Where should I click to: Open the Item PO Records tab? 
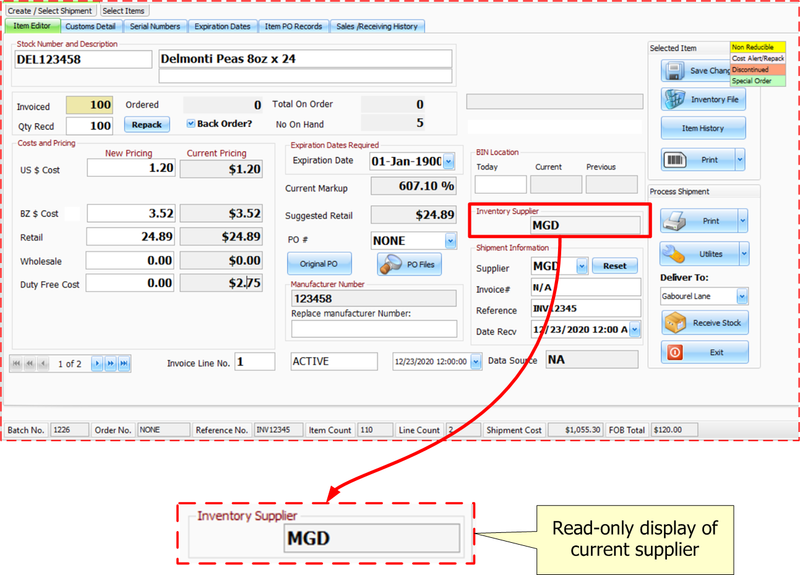[293, 26]
